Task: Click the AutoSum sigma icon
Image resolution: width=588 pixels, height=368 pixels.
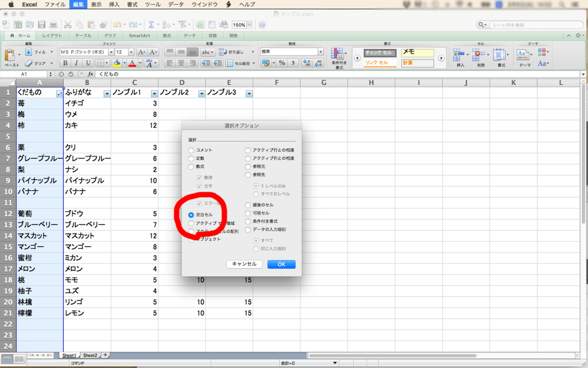Action: point(151,25)
